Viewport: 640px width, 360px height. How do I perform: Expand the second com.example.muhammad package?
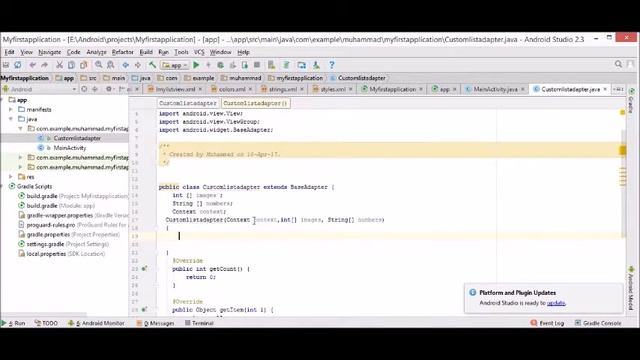[20, 157]
